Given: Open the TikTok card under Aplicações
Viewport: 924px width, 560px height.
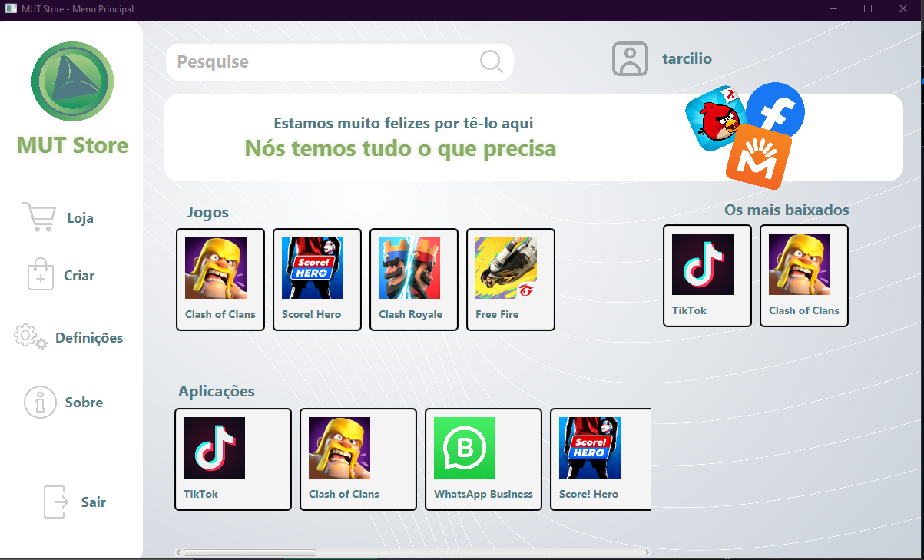Looking at the screenshot, I should click(x=233, y=459).
